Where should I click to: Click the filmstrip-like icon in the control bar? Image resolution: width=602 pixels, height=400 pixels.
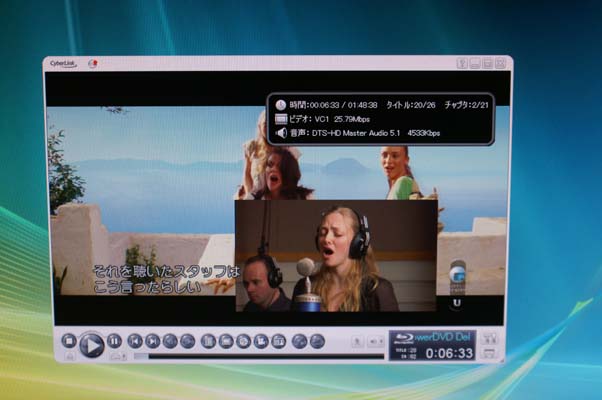(226, 341)
